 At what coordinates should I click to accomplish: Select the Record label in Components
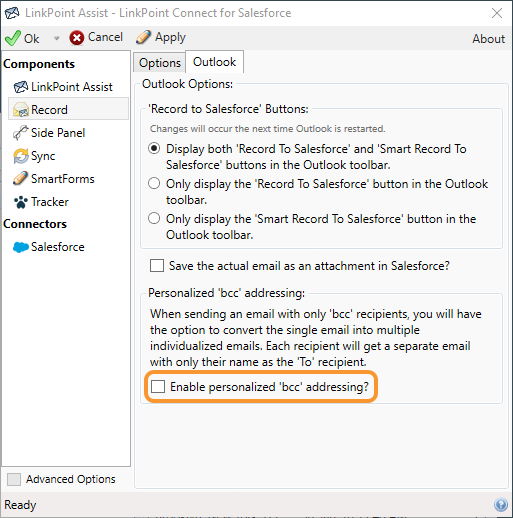coord(49,110)
